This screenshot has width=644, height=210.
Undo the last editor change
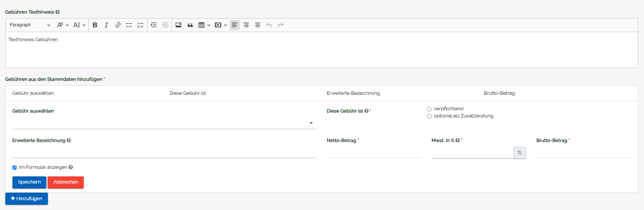(269, 25)
